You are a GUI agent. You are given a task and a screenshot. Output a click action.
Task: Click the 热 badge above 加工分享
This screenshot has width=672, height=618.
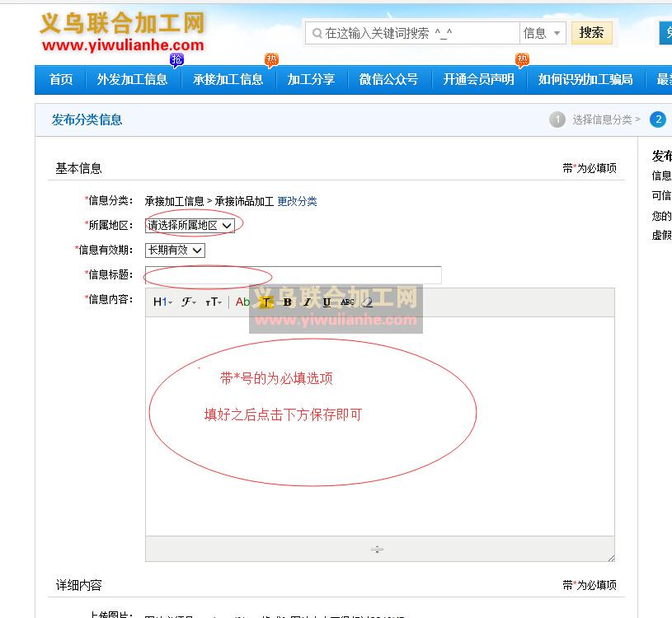pos(272,59)
